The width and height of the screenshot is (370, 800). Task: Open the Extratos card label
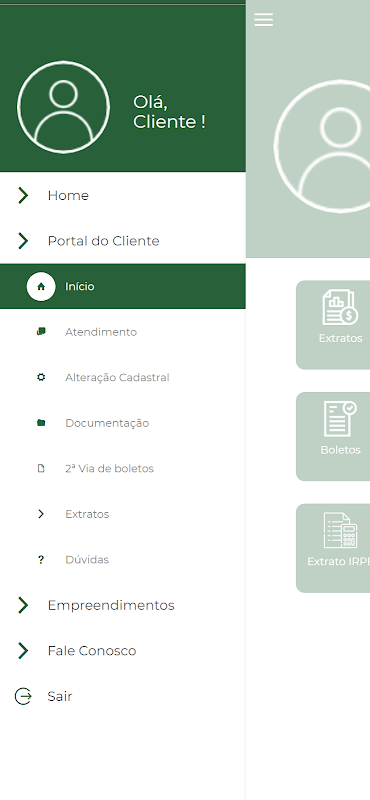340,338
